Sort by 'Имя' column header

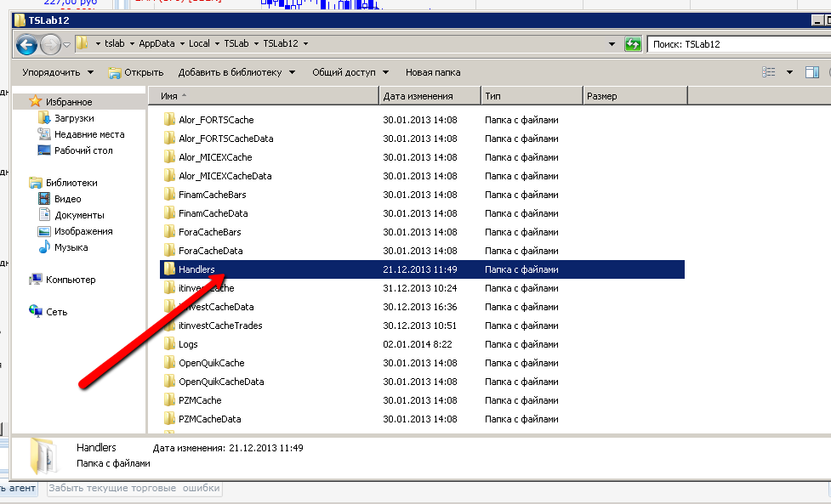click(264, 96)
